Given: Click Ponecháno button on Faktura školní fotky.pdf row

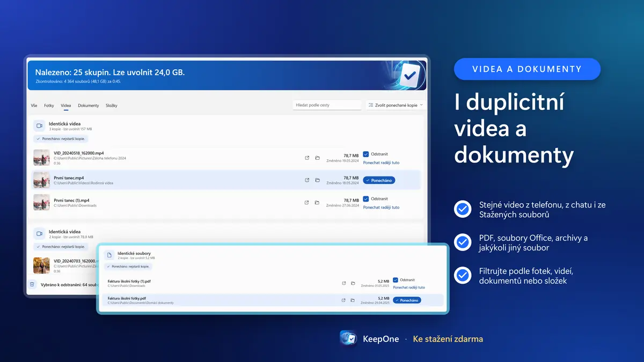Looking at the screenshot, I should click(x=407, y=300).
